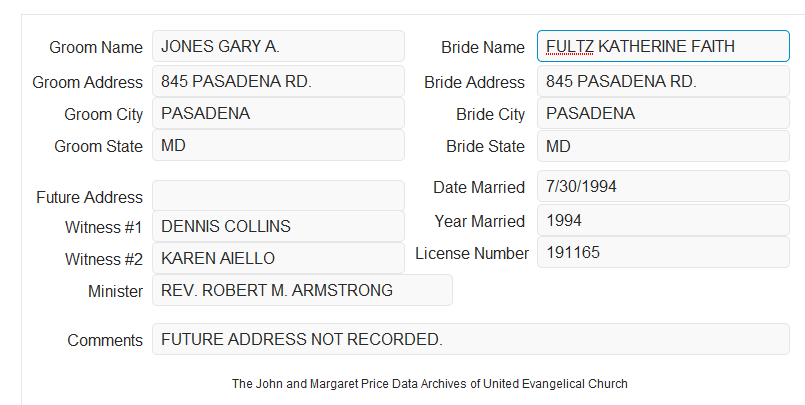The height and width of the screenshot is (405, 805).
Task: Click the Date Married field
Action: point(663,186)
